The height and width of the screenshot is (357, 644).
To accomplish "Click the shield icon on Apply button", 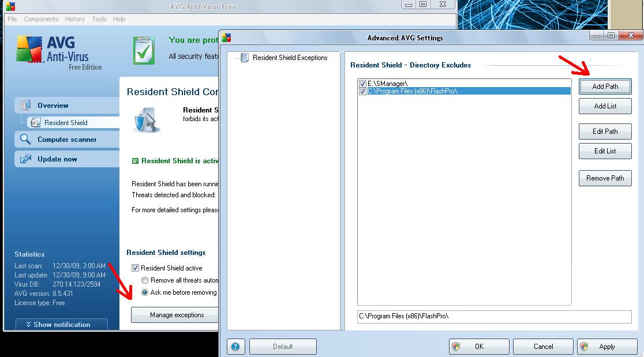I will click(x=584, y=347).
